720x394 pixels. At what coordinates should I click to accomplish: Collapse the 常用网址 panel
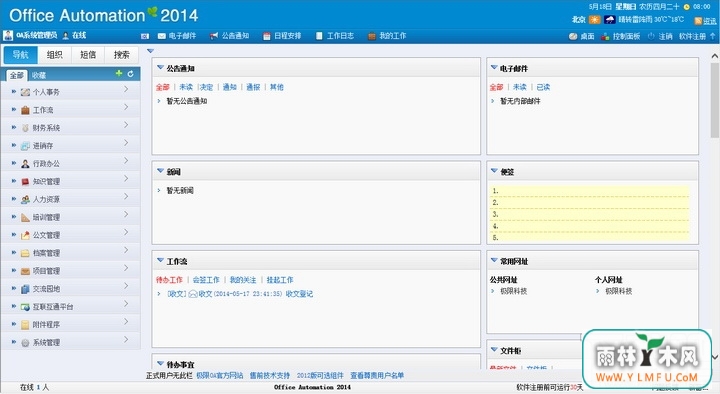pyautogui.click(x=494, y=260)
